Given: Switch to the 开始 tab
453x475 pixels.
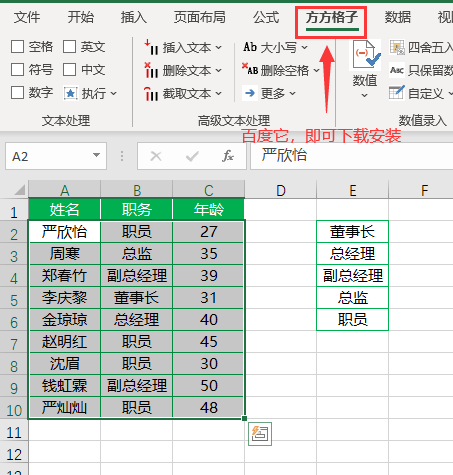Looking at the screenshot, I should click(81, 17).
